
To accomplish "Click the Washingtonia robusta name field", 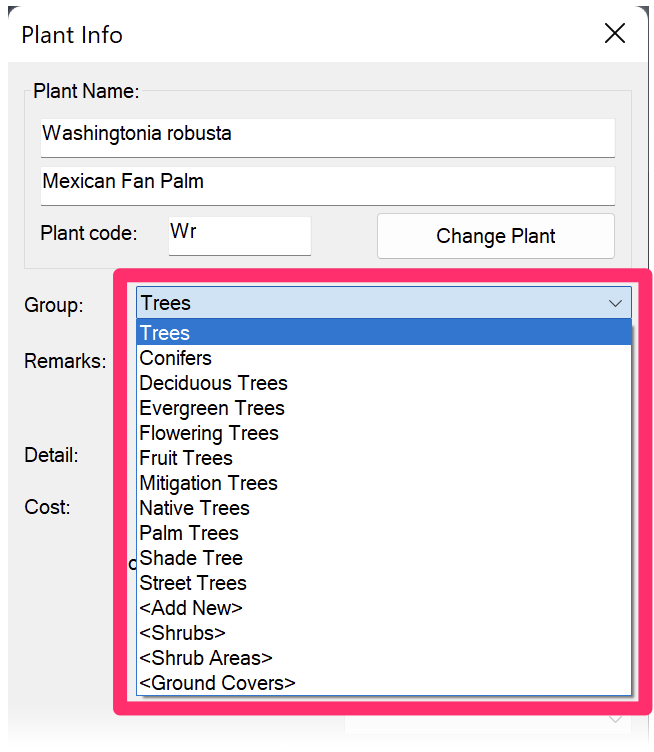I will coord(327,134).
